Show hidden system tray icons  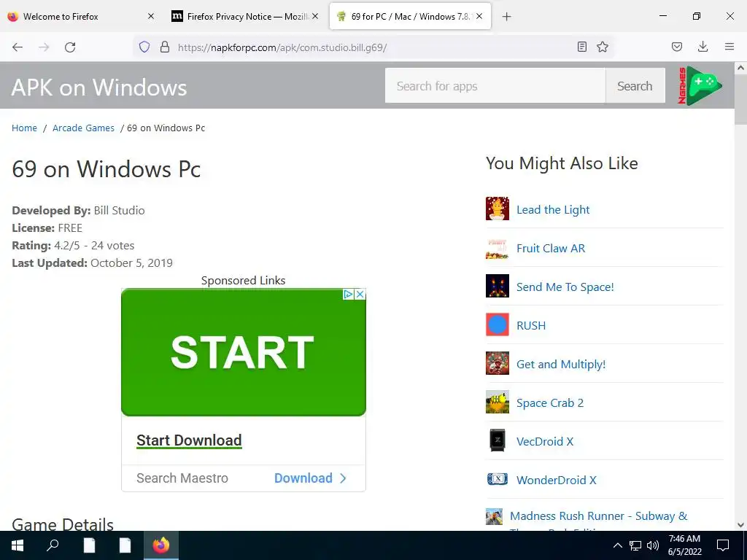(x=617, y=545)
